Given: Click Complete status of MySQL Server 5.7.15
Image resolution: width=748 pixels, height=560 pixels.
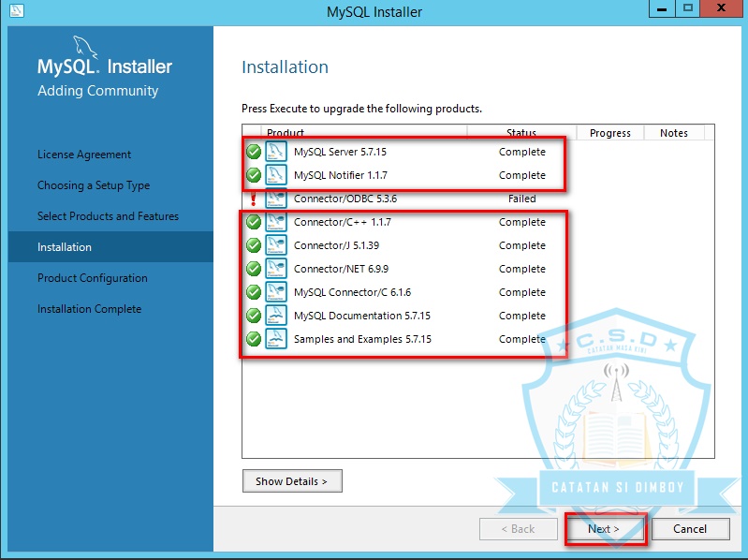Looking at the screenshot, I should 521,152.
